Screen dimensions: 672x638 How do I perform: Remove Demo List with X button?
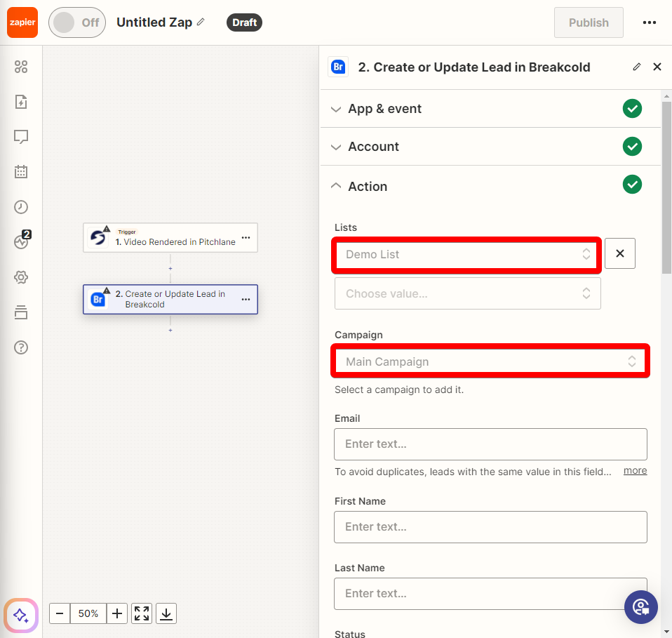(x=619, y=253)
